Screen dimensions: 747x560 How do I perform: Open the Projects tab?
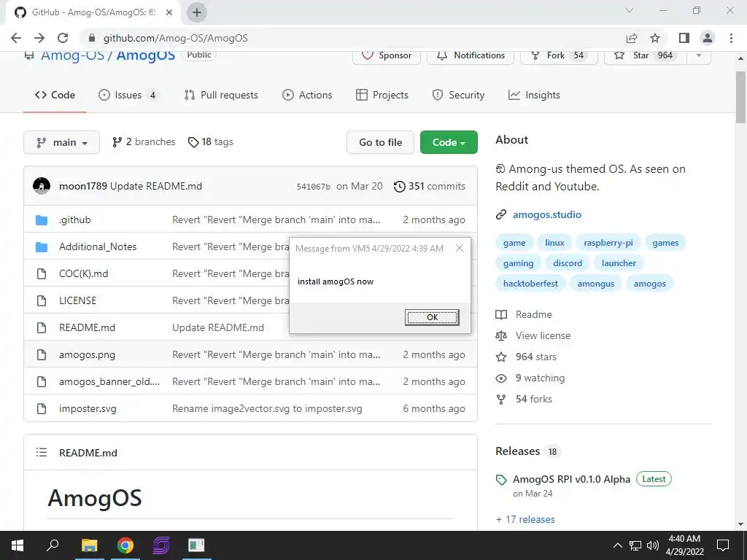[382, 96]
